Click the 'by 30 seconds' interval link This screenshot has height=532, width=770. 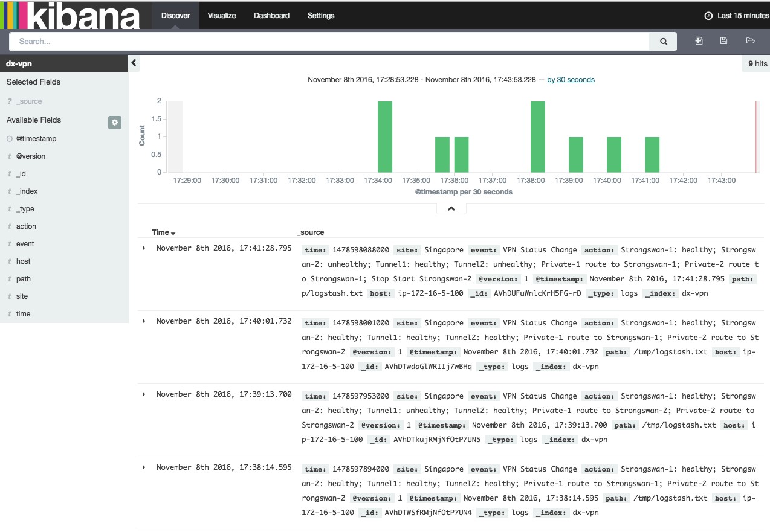click(x=571, y=80)
